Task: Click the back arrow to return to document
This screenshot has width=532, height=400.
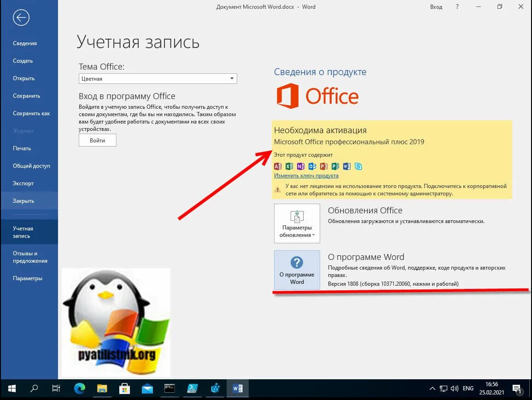Action: pos(21,18)
